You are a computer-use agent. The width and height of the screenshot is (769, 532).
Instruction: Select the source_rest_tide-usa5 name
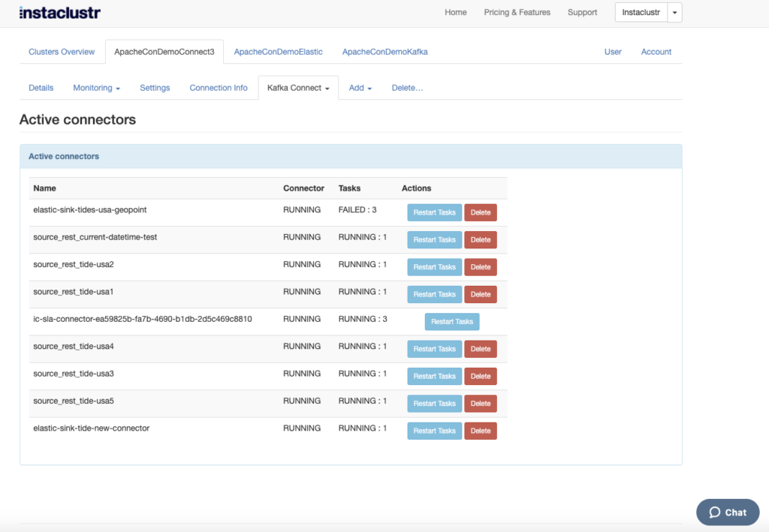click(x=74, y=401)
